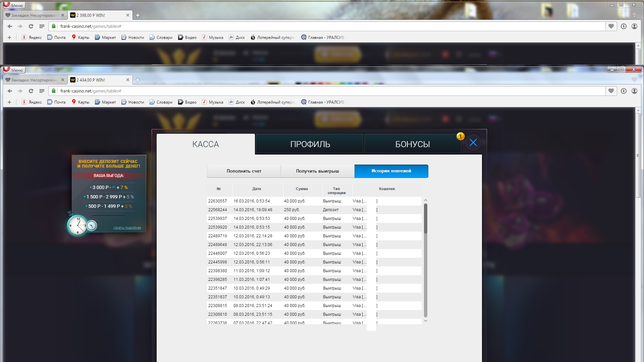
Task: Switch to the ПРОФИЛЬ tab
Action: coord(310,144)
